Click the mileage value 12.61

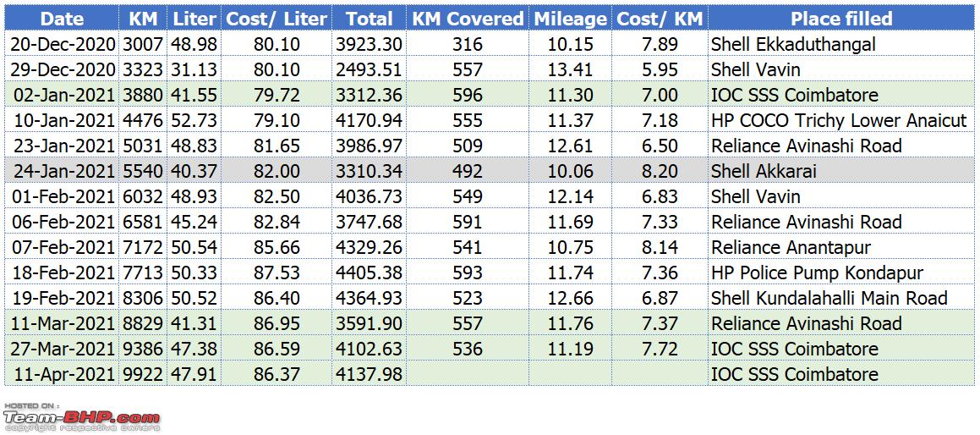click(570, 146)
